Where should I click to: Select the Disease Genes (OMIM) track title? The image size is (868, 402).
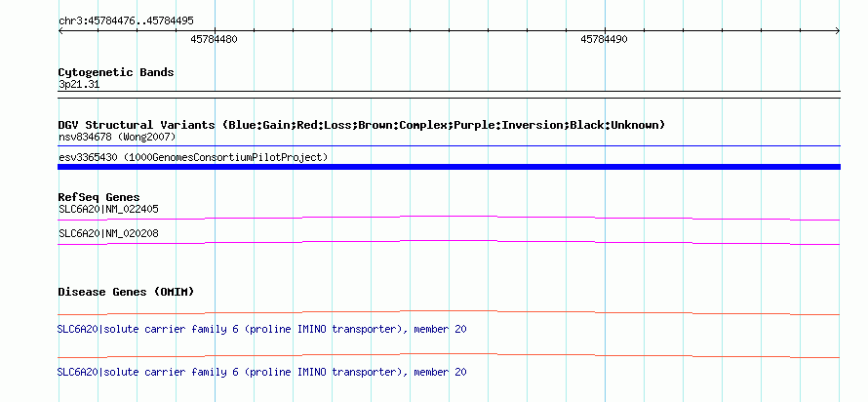126,292
